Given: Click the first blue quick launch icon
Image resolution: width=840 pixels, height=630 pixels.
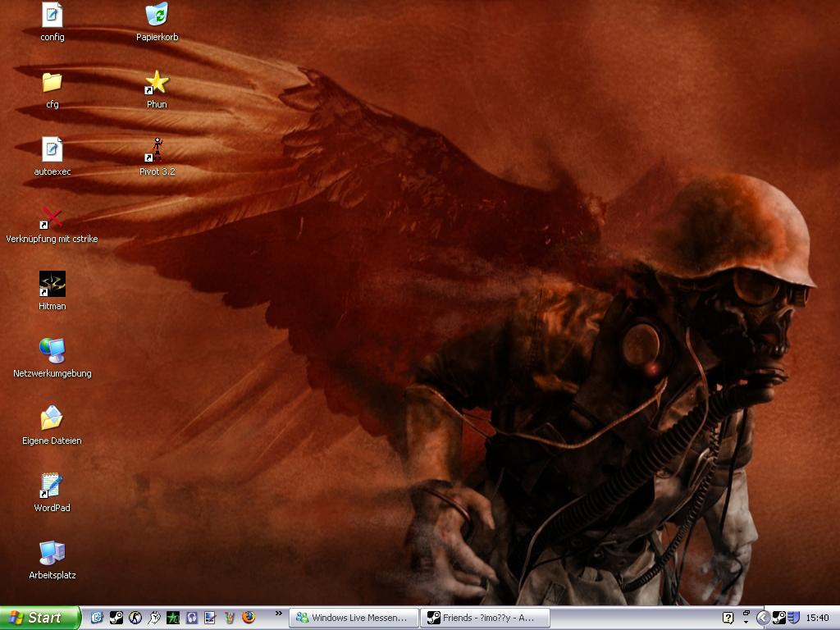Looking at the screenshot, I should point(97,618).
